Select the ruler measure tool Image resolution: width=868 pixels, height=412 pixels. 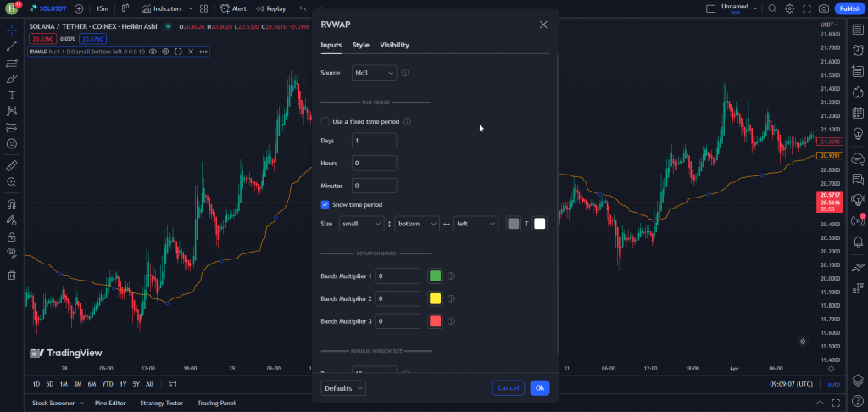[12, 165]
